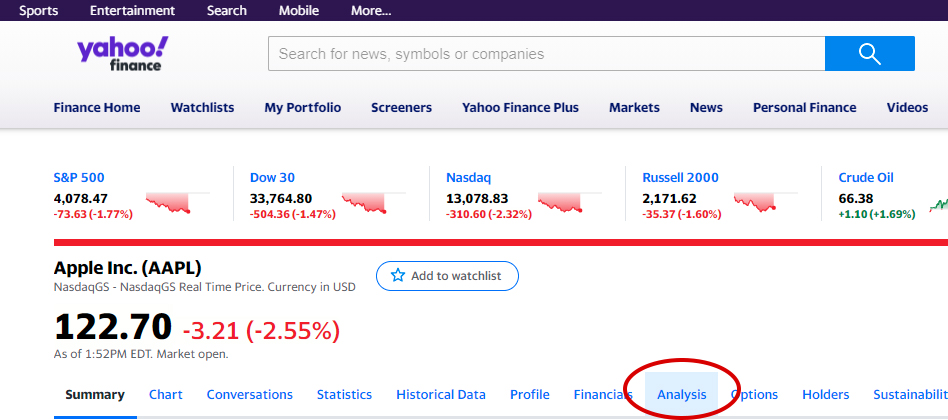Click the Dow 30 value 33,764.80
The width and height of the screenshot is (948, 420).
[x=281, y=198]
